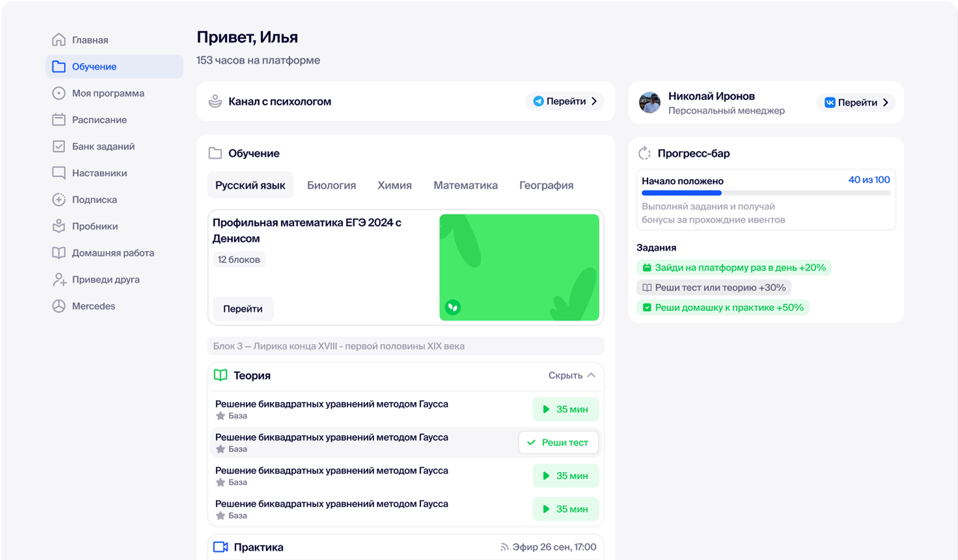Click the chevron on manager's Перейти button
958x560 pixels.
tap(886, 103)
